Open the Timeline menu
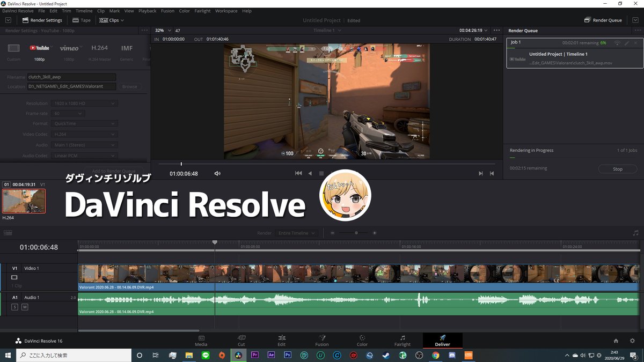Viewport: 644px width, 362px height. (x=84, y=11)
